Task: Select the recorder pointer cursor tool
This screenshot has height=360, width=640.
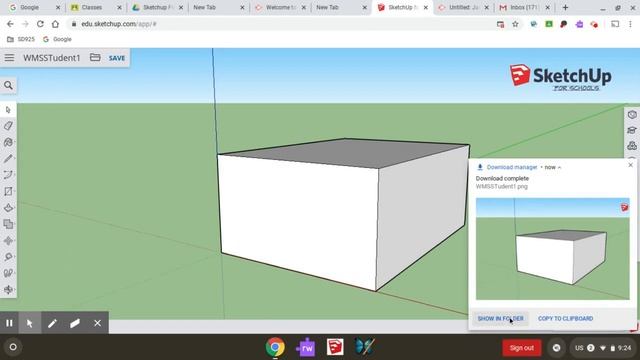Action: coord(29,323)
